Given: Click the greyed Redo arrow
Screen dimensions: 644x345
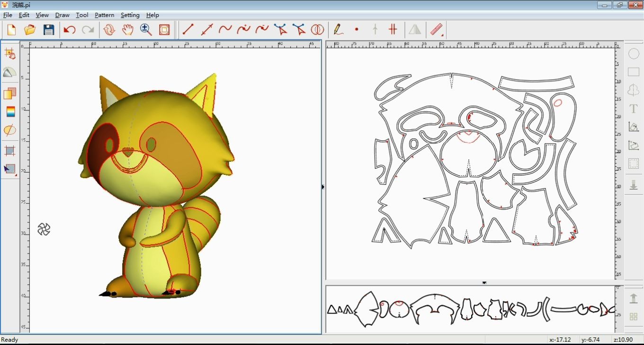Looking at the screenshot, I should pos(88,30).
